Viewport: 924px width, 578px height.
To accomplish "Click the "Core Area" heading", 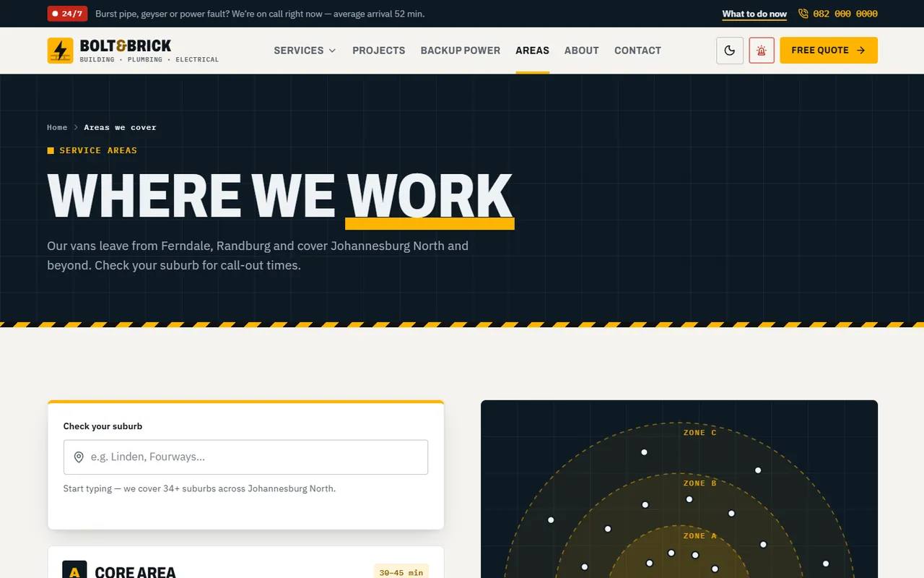I will coord(135,571).
